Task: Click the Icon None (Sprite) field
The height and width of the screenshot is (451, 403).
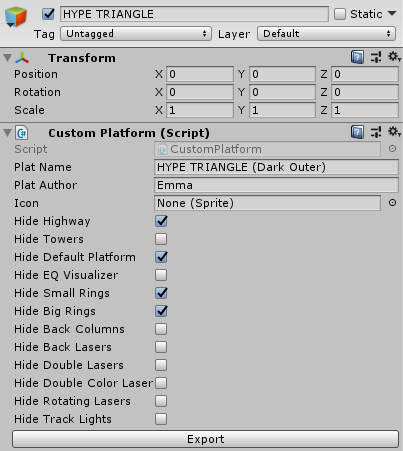Action: [267, 203]
